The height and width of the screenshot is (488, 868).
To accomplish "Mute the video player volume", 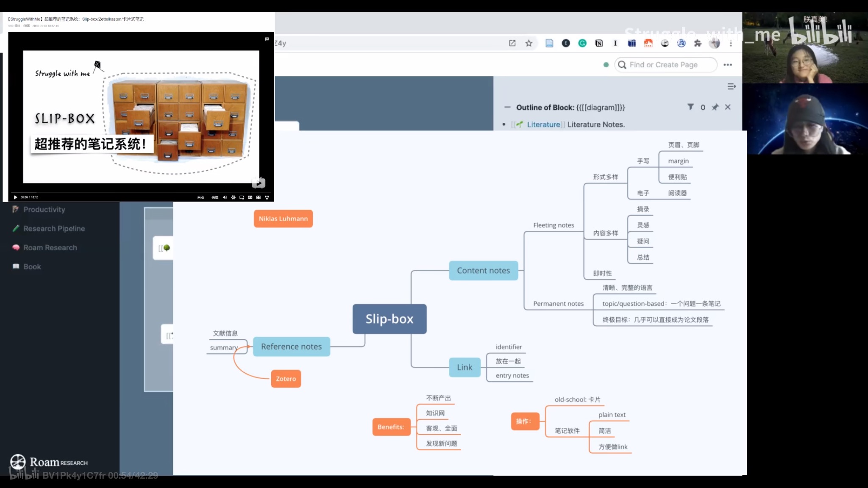I will pos(225,197).
